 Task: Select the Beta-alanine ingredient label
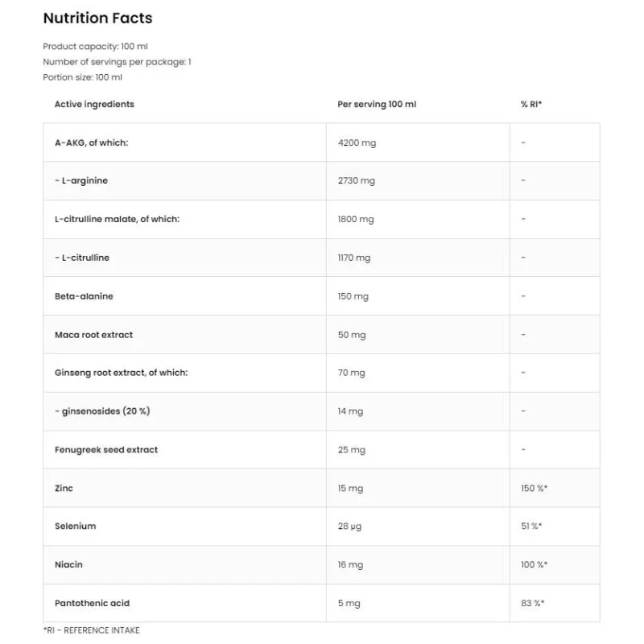(x=84, y=296)
